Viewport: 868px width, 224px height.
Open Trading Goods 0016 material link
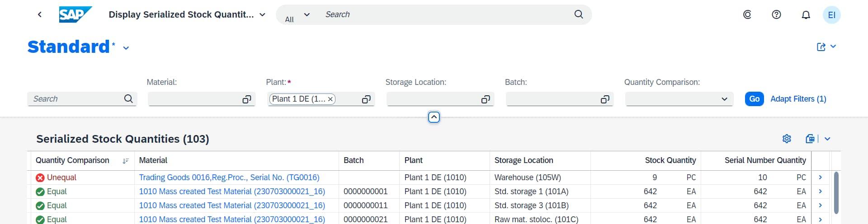[229, 177]
